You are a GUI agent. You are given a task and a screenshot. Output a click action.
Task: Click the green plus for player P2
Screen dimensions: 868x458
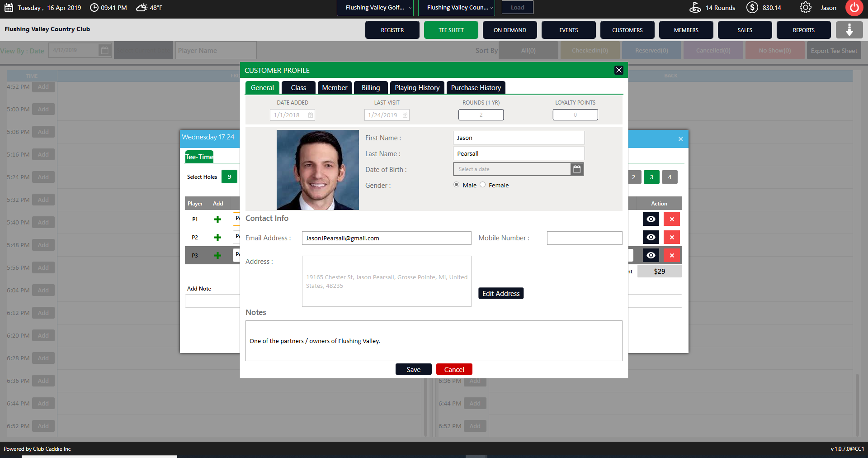coord(217,238)
